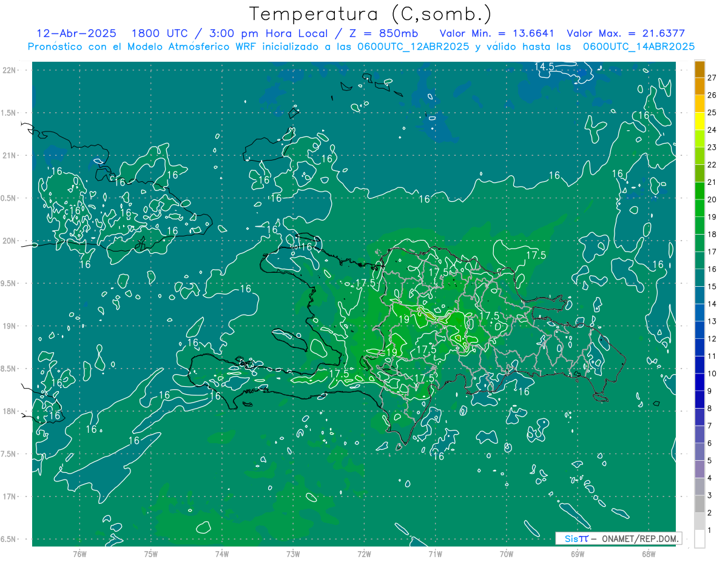
Task: Click the valid-until time "0600UTC_14ABR2025"
Action: 638,47
